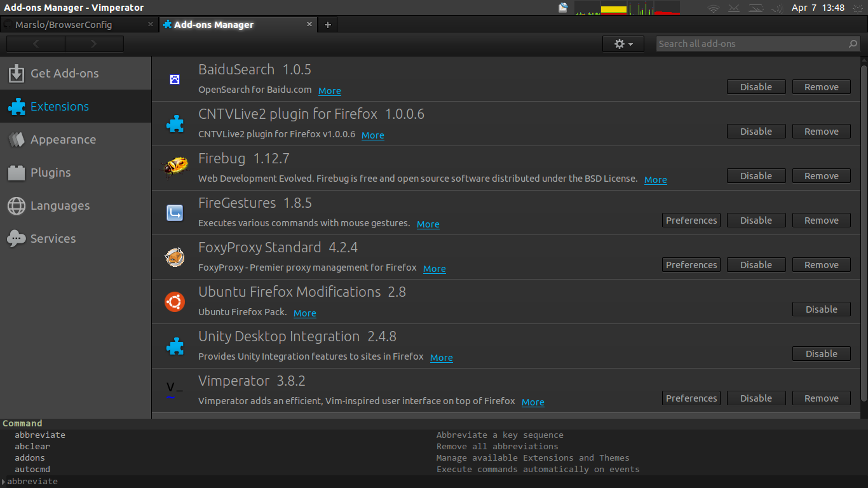Disable the FireGestures extension
The width and height of the screenshot is (868, 488).
pos(756,220)
